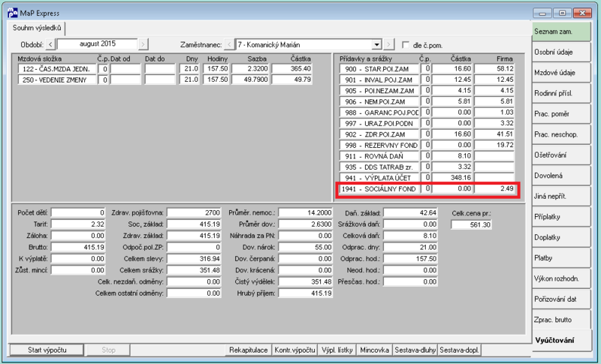601x364 pixels.
Task: Open the Mzdové údaje side tab
Action: tap(561, 73)
